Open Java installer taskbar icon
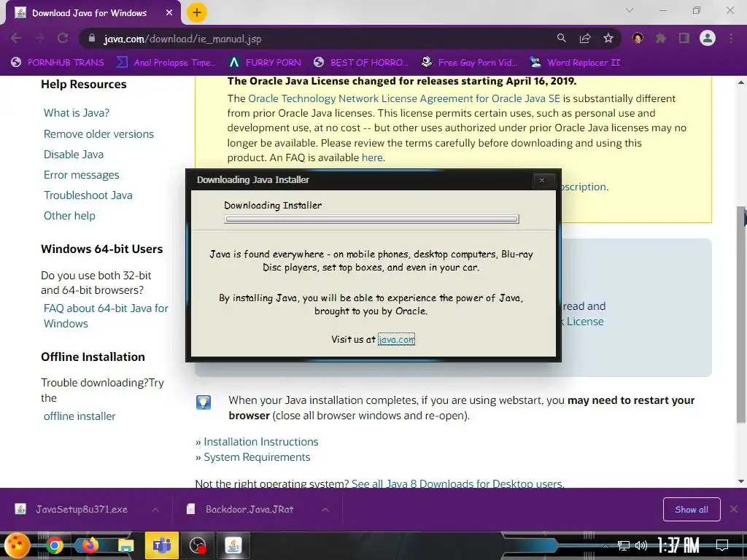The width and height of the screenshot is (747, 560). (x=233, y=545)
